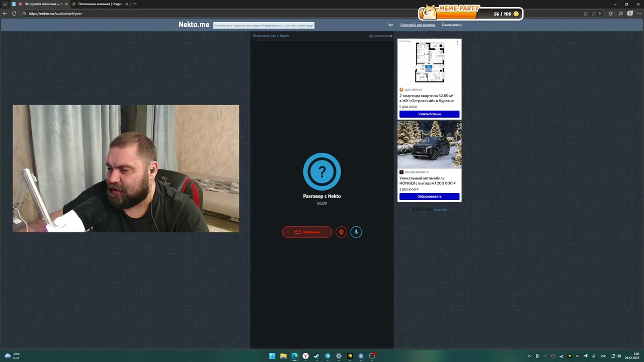644x362 pixels.
Task: Open the Блогозаписи navigation link
Action: 452,25
